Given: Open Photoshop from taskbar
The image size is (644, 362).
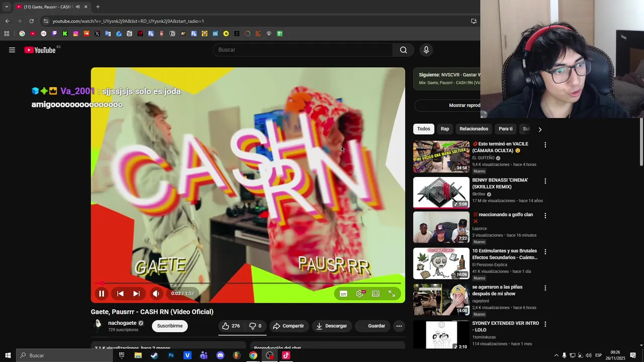Looking at the screenshot, I should (171, 355).
